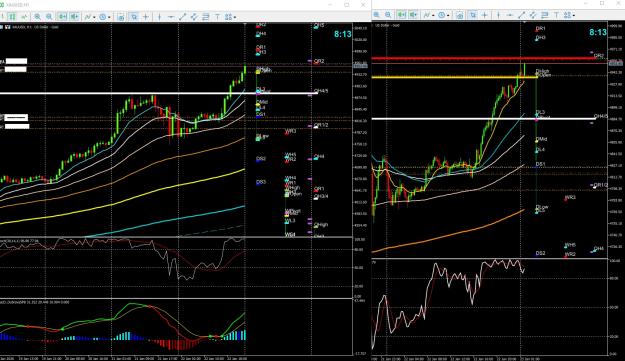Click the 8:13 candle timer on right chart
625x361 pixels.
[598, 32]
